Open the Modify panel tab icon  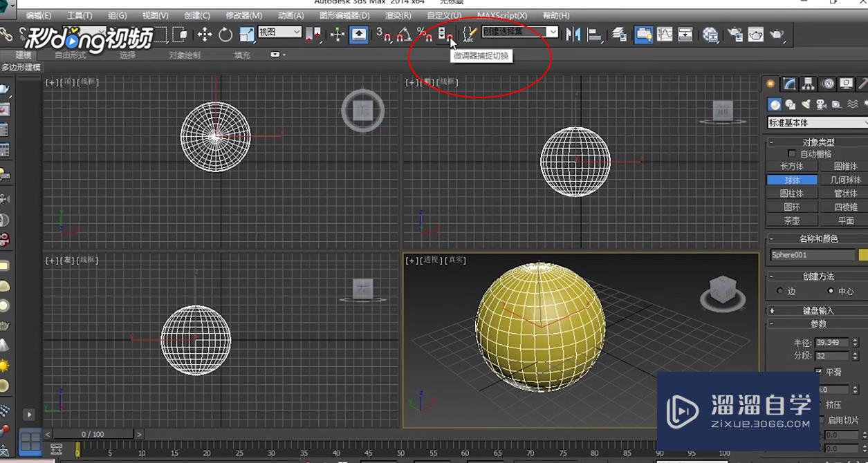(789, 84)
